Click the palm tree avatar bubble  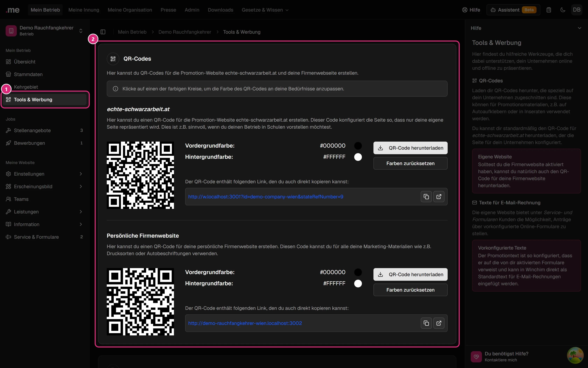click(575, 355)
